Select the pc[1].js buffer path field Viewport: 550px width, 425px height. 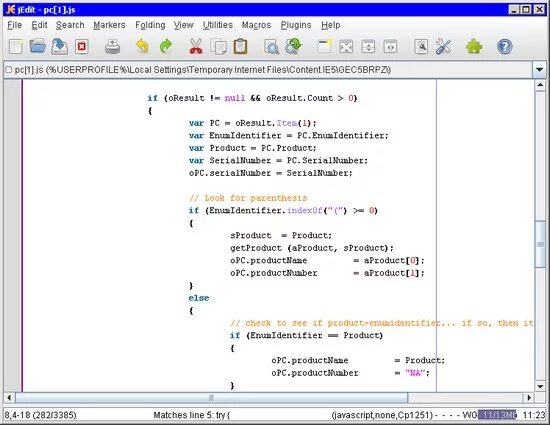click(x=268, y=70)
